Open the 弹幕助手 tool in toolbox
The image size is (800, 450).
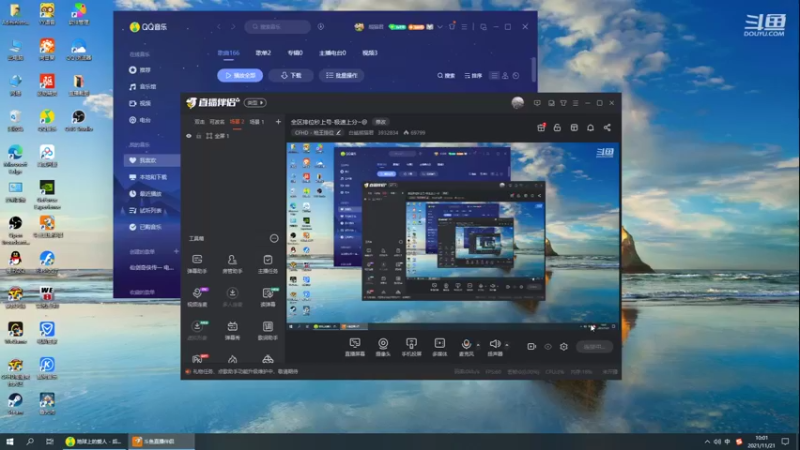coord(197,264)
